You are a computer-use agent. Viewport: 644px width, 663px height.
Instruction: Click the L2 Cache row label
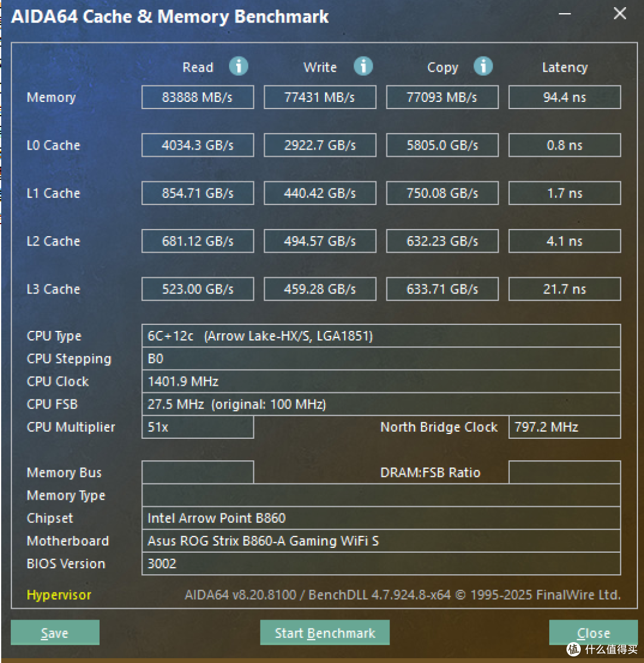coord(53,241)
